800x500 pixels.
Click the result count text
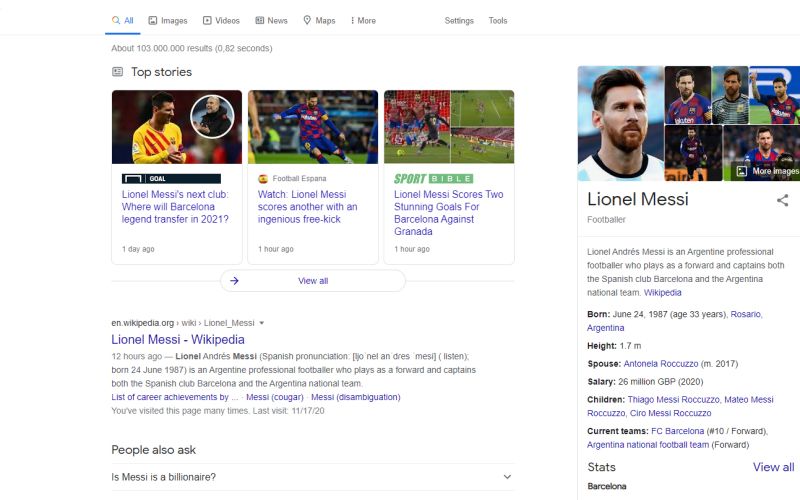[x=192, y=48]
